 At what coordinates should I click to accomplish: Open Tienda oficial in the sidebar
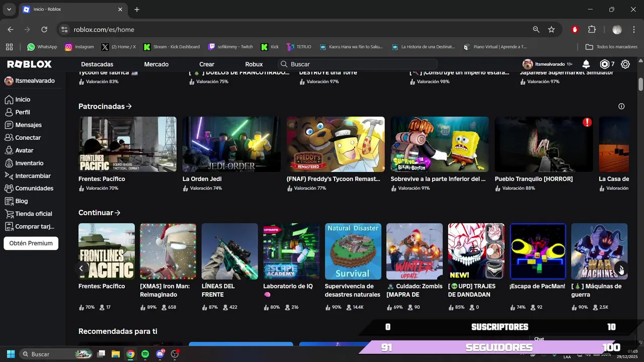pos(33,214)
